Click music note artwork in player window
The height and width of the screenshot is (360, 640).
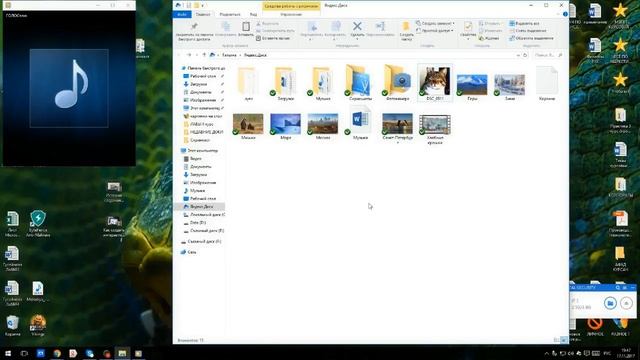click(x=69, y=88)
